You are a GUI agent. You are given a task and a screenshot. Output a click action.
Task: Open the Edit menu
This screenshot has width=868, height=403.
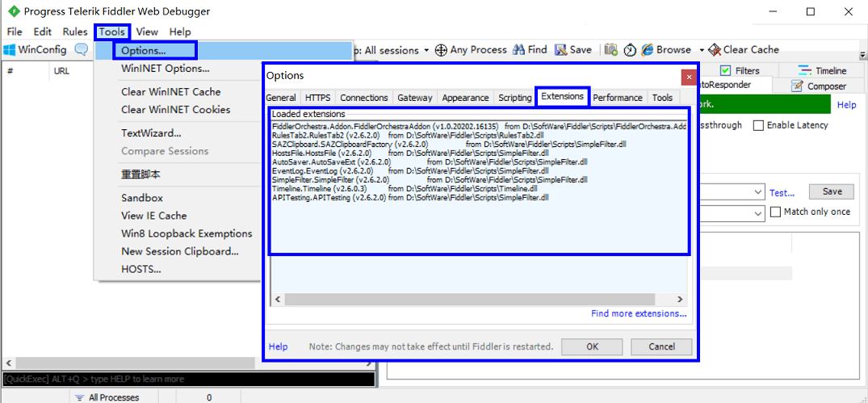[43, 31]
